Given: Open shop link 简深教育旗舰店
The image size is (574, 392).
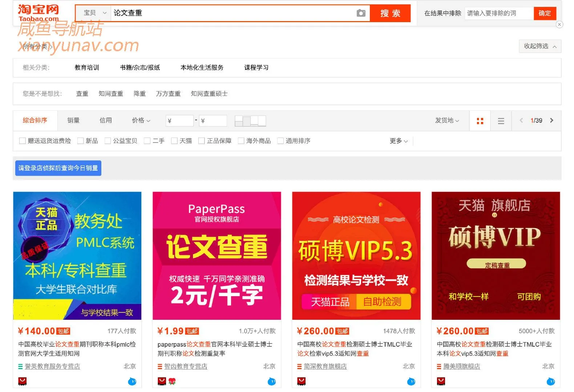Looking at the screenshot, I should coord(325,367).
